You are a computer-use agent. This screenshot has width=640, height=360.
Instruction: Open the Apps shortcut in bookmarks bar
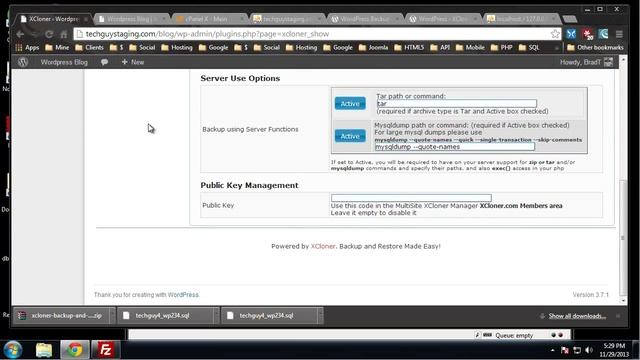tap(27, 48)
